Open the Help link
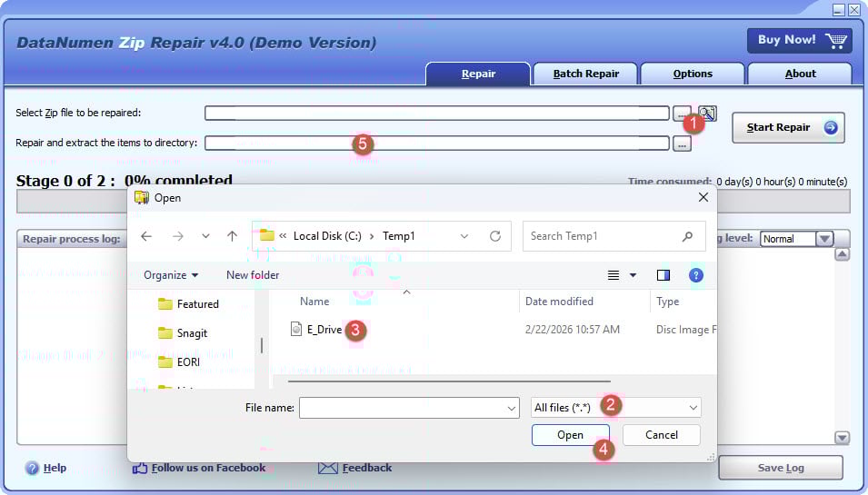Screen dimensions: 868x495 pos(55,469)
